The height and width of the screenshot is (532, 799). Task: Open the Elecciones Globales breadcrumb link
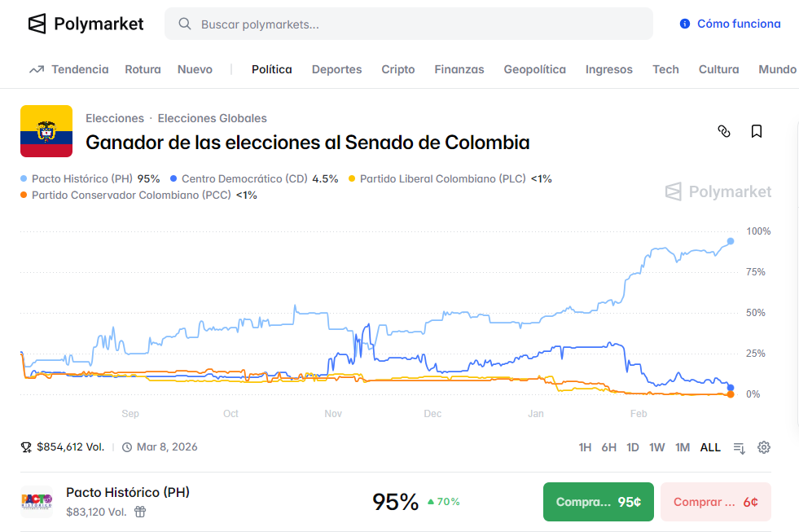click(x=212, y=118)
